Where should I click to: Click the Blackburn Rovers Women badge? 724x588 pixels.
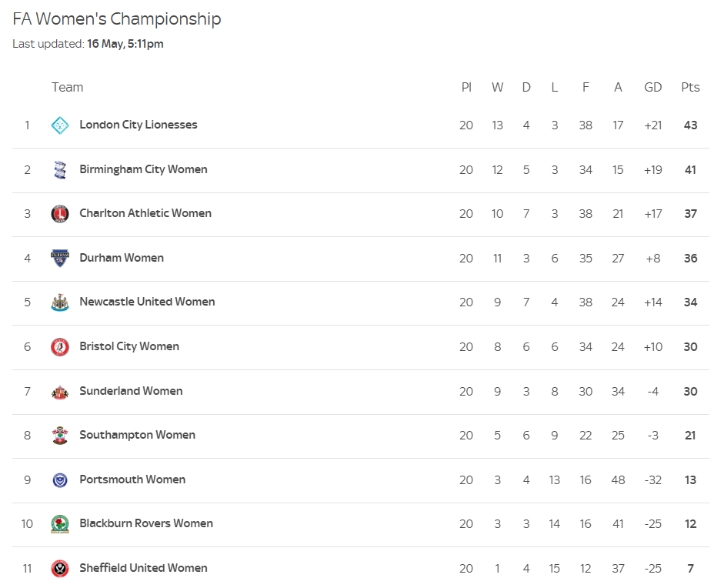(60, 524)
